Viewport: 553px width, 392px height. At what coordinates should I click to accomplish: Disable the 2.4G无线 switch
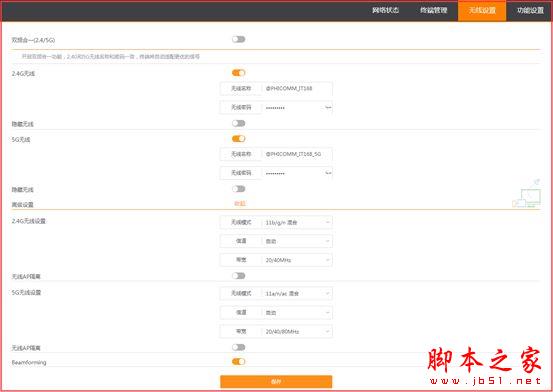[x=238, y=73]
